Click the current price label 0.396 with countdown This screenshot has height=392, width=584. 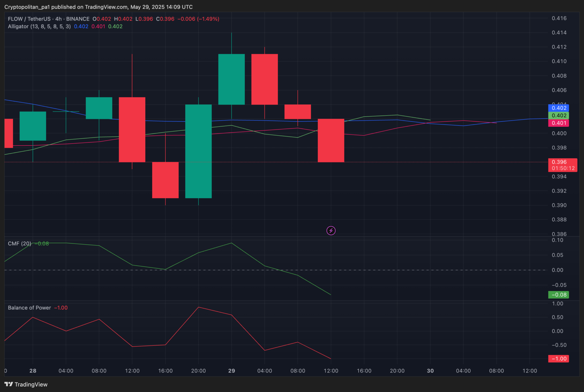[x=563, y=165]
